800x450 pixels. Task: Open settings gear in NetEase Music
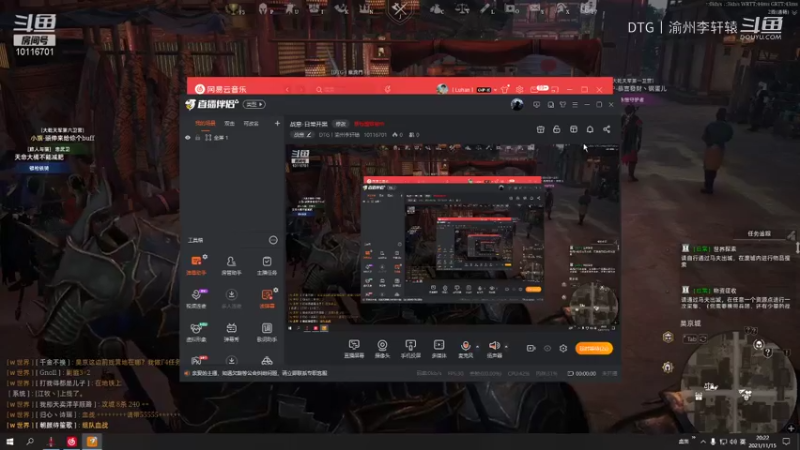tap(519, 89)
